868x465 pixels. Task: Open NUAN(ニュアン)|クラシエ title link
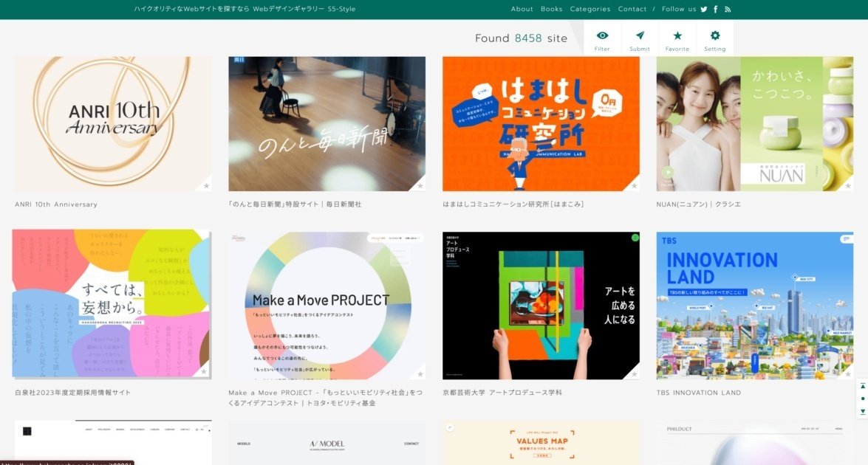(x=699, y=204)
